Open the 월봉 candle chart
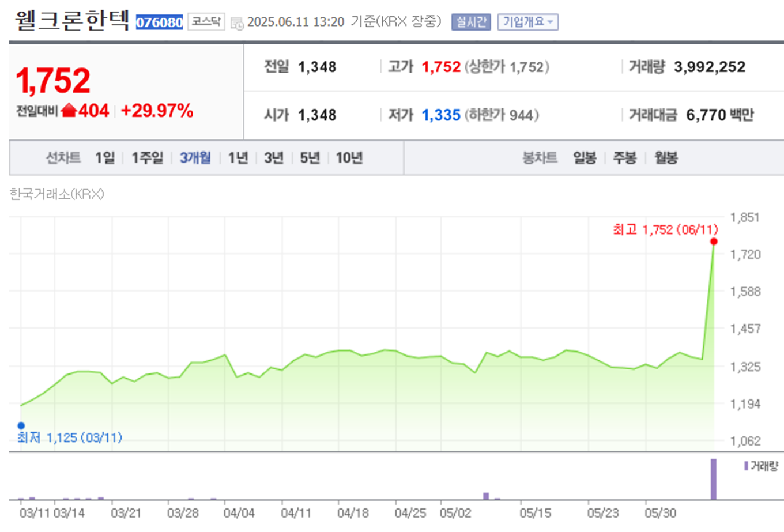The width and height of the screenshot is (784, 532). pos(666,158)
